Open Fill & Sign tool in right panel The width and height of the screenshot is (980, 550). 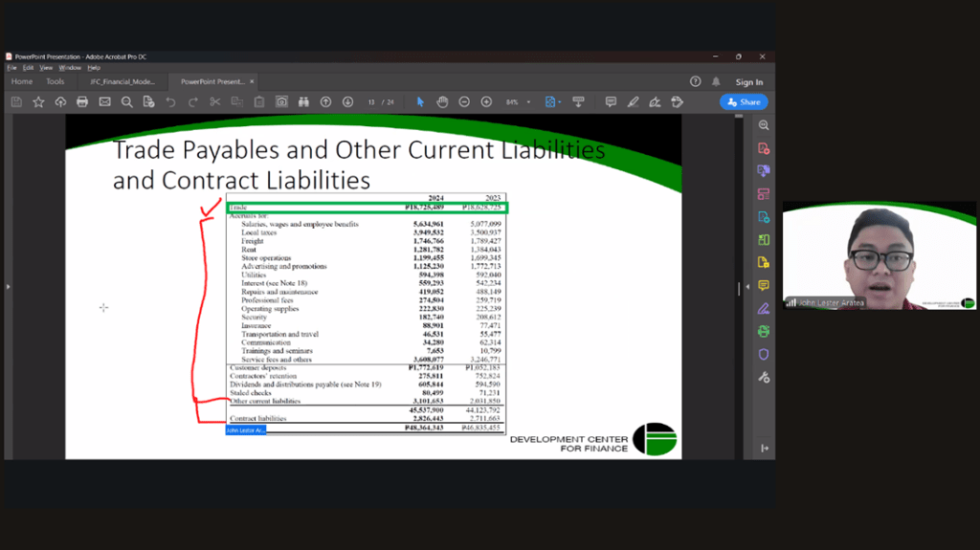[763, 308]
